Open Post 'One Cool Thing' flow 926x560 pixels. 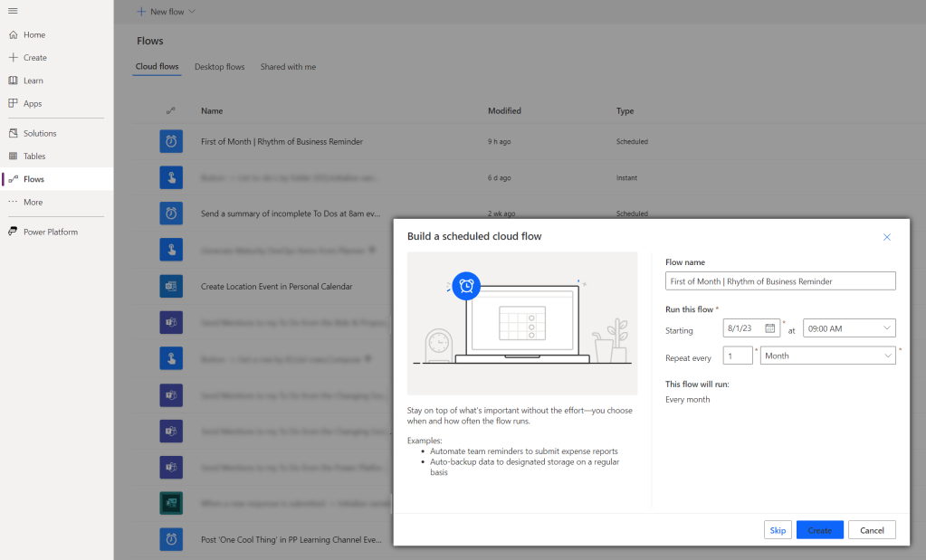pos(291,539)
